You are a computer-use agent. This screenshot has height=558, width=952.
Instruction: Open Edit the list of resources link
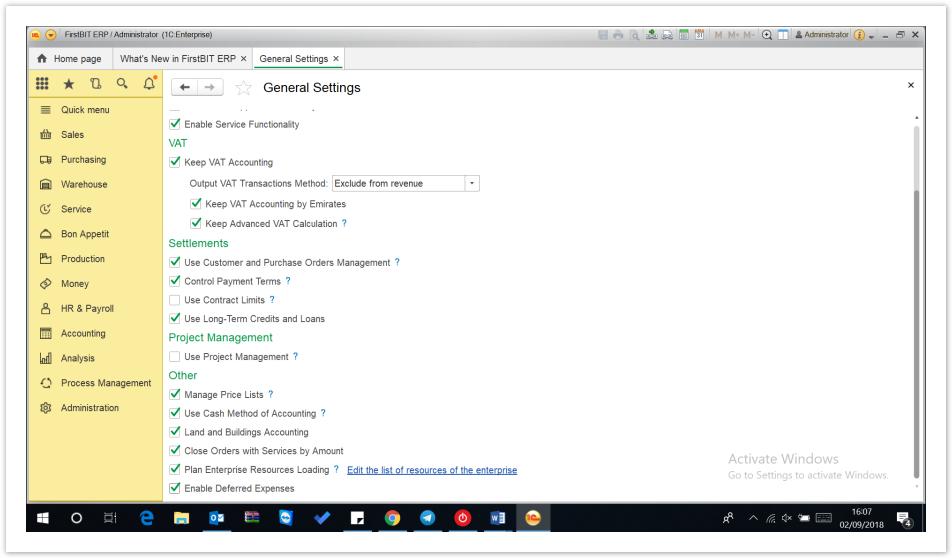[x=432, y=470]
